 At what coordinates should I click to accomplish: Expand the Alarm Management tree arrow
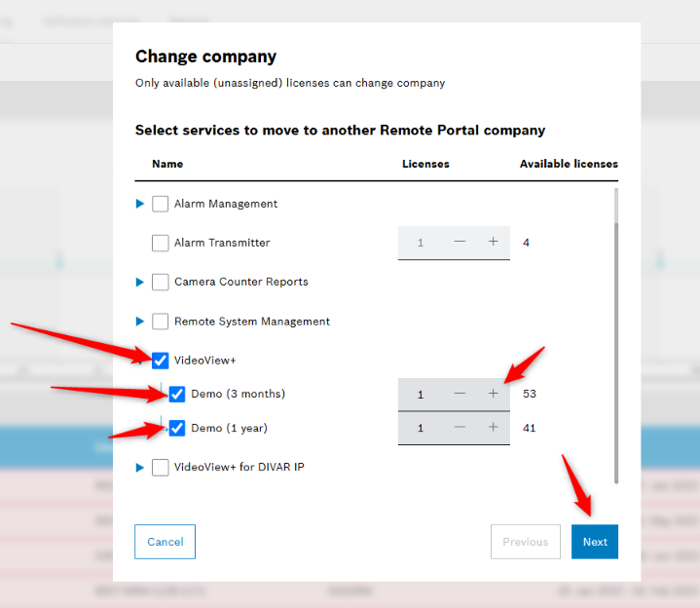[x=140, y=204]
